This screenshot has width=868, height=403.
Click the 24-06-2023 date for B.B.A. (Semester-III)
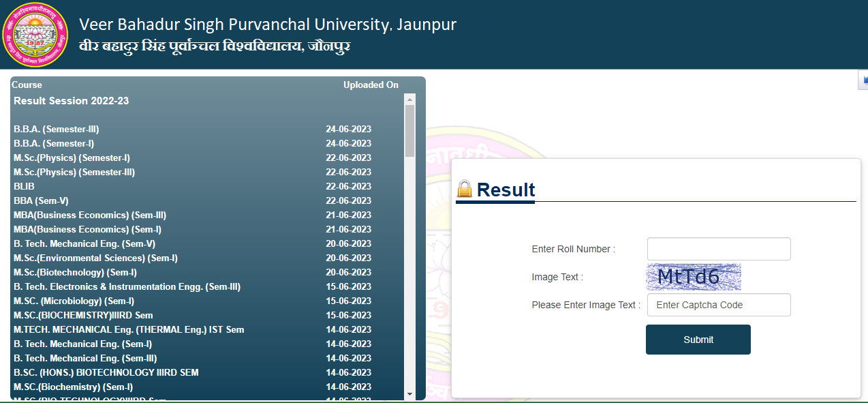click(x=348, y=129)
